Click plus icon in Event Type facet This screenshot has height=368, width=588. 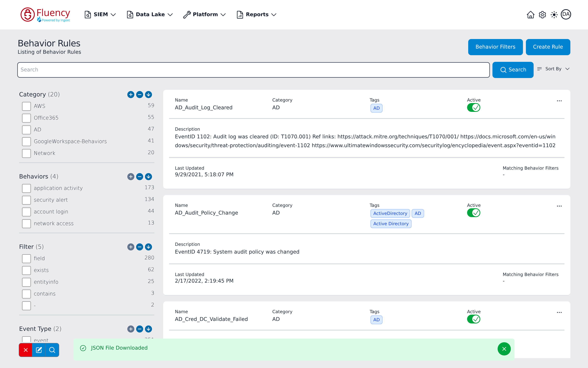tap(131, 329)
